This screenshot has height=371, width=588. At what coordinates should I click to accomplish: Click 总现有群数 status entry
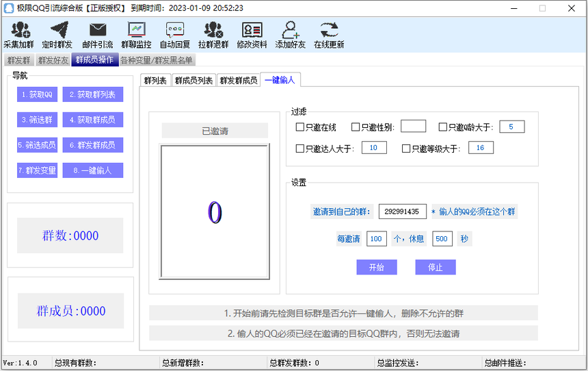[x=75, y=363]
